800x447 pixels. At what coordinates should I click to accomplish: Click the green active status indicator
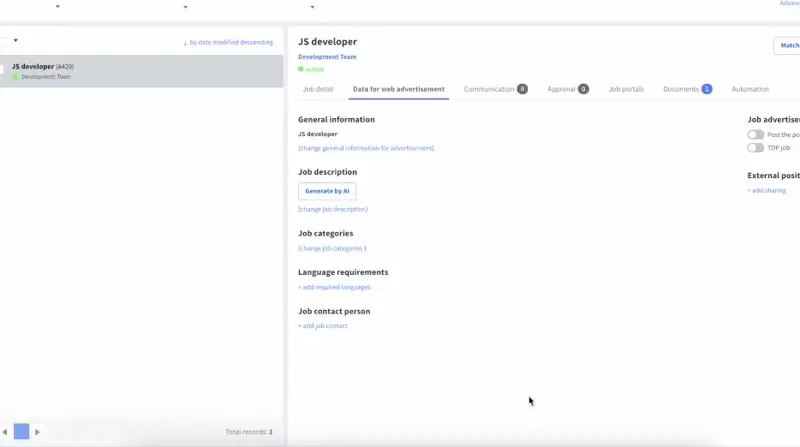click(301, 69)
